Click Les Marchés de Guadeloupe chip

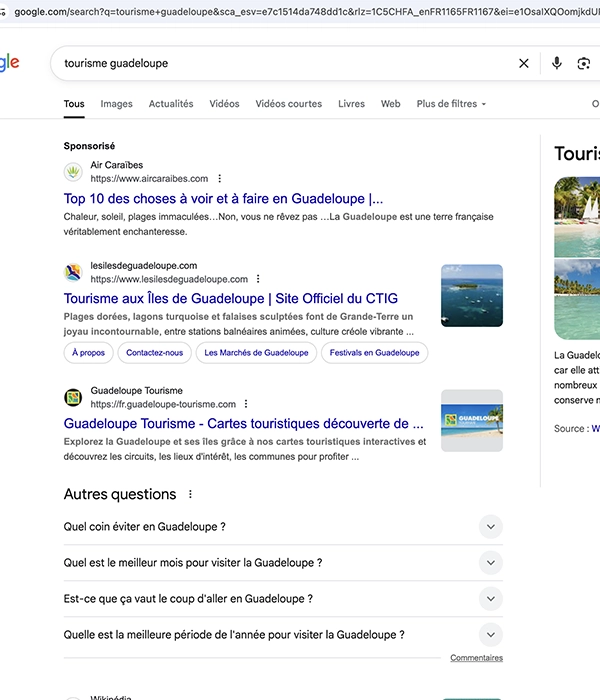coord(256,353)
